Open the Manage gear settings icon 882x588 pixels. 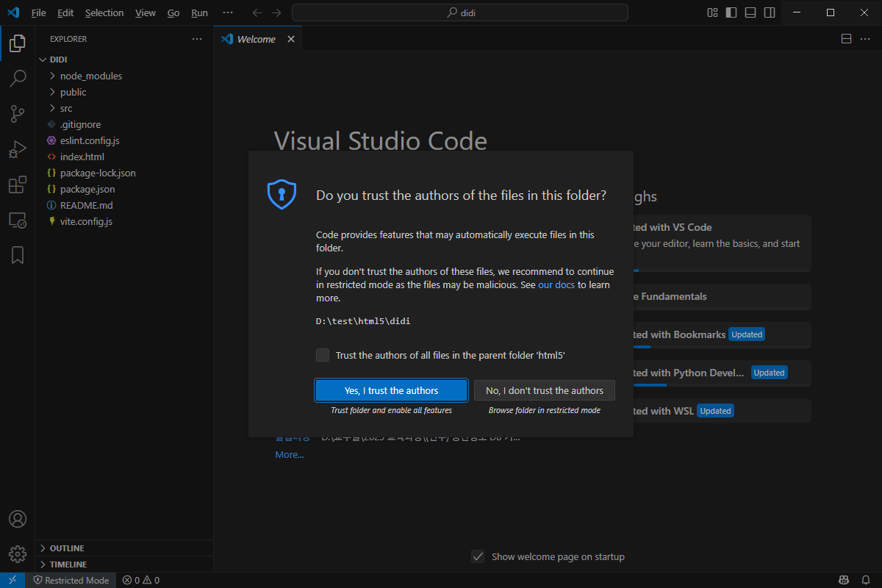[18, 553]
